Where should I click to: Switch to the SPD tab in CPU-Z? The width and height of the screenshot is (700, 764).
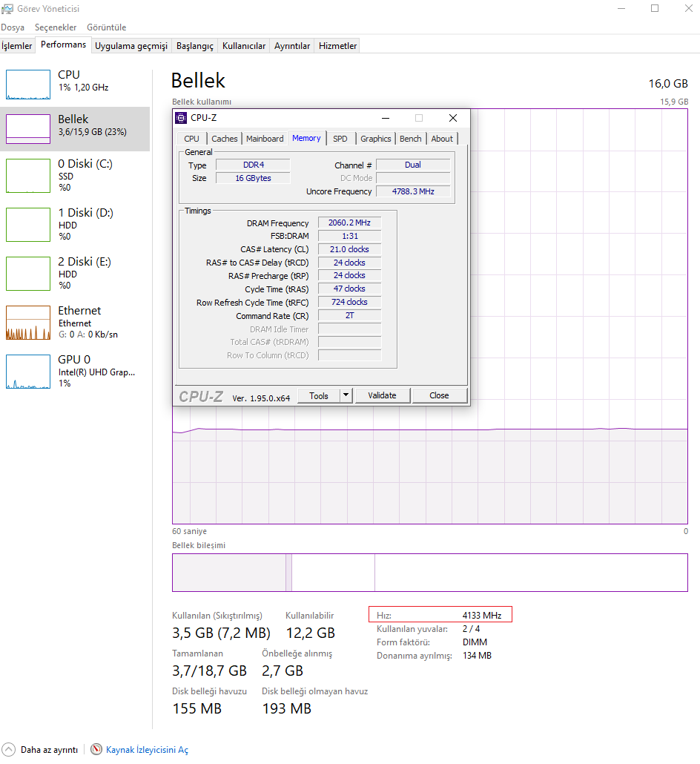click(340, 139)
